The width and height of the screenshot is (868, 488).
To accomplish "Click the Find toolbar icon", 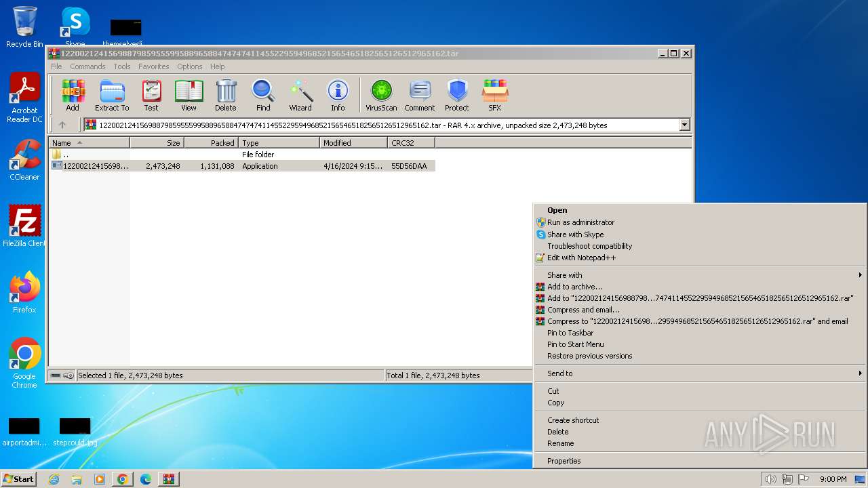I will [x=263, y=95].
